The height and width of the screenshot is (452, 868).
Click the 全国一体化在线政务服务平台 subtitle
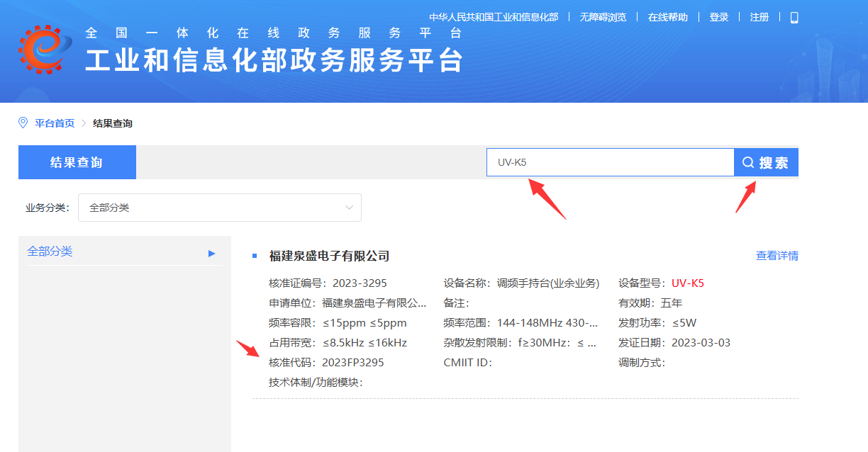[x=274, y=33]
